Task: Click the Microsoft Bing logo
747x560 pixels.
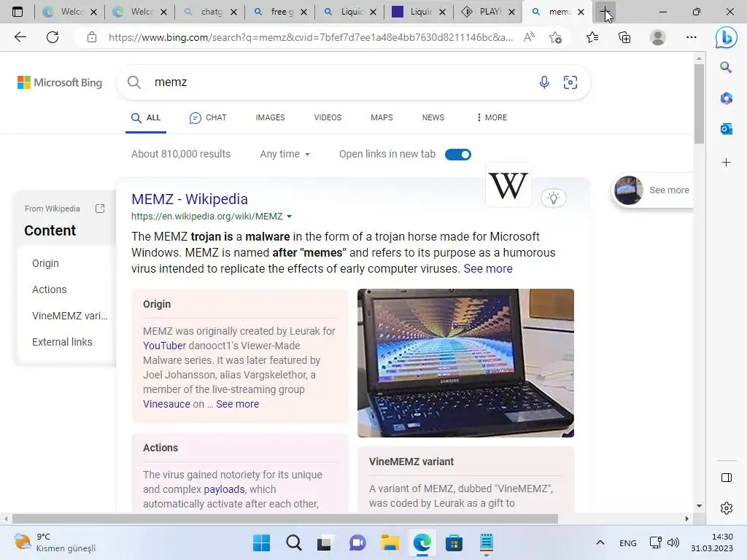Action: [60, 82]
